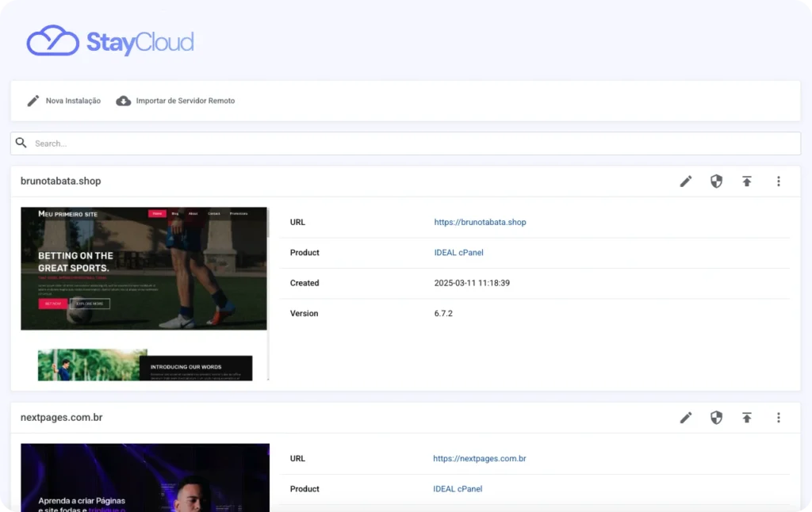The width and height of the screenshot is (812, 512).
Task: Open the https://nextpages.com.br link
Action: click(480, 458)
